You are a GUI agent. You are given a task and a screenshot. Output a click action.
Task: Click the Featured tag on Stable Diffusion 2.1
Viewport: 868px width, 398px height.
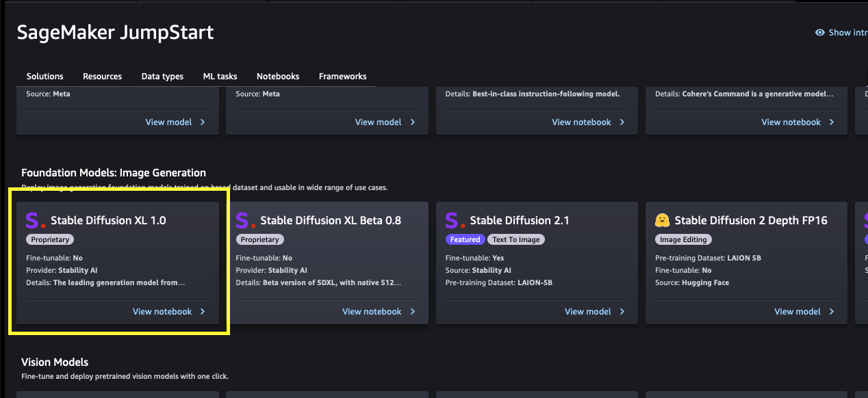tap(465, 239)
